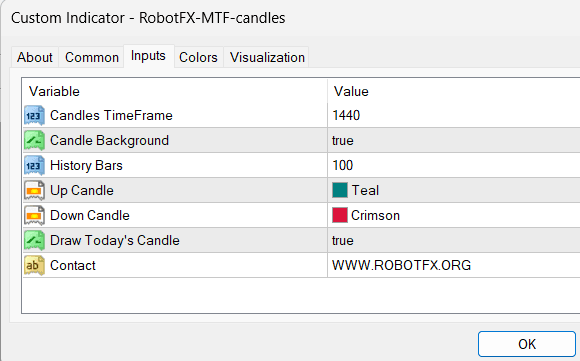Click the color-type icon beside Up Candle
Image resolution: width=580 pixels, height=361 pixels.
34,190
